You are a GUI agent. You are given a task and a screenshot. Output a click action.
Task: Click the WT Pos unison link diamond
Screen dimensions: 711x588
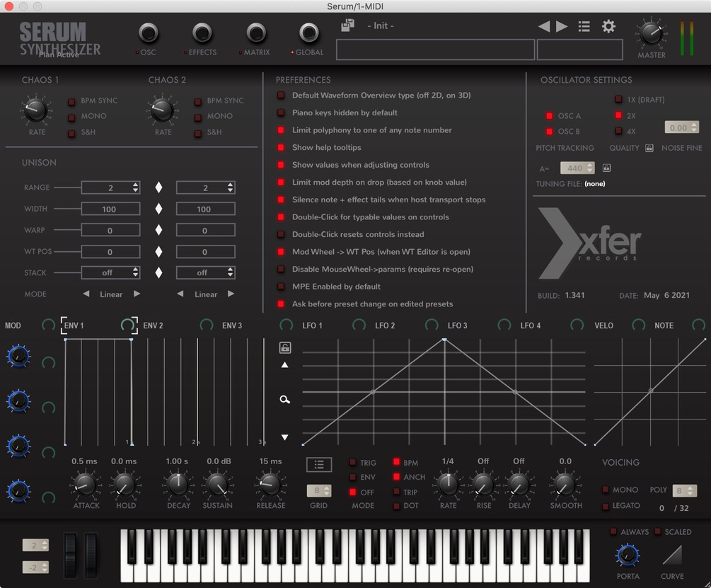pos(158,251)
